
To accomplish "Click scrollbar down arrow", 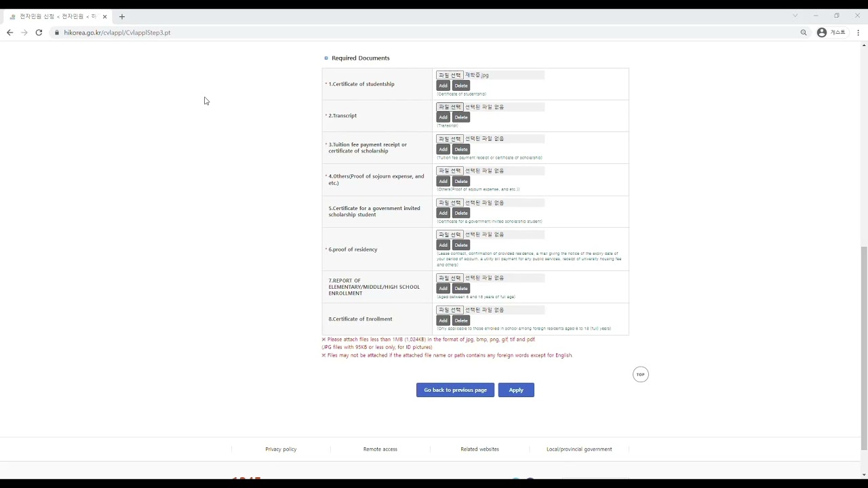I will click(x=864, y=474).
